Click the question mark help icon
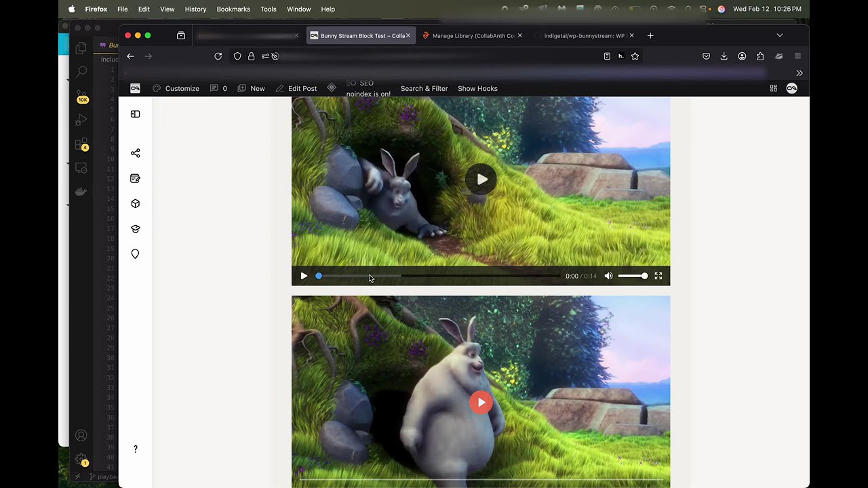Screen dimensions: 868x488 coord(135,449)
